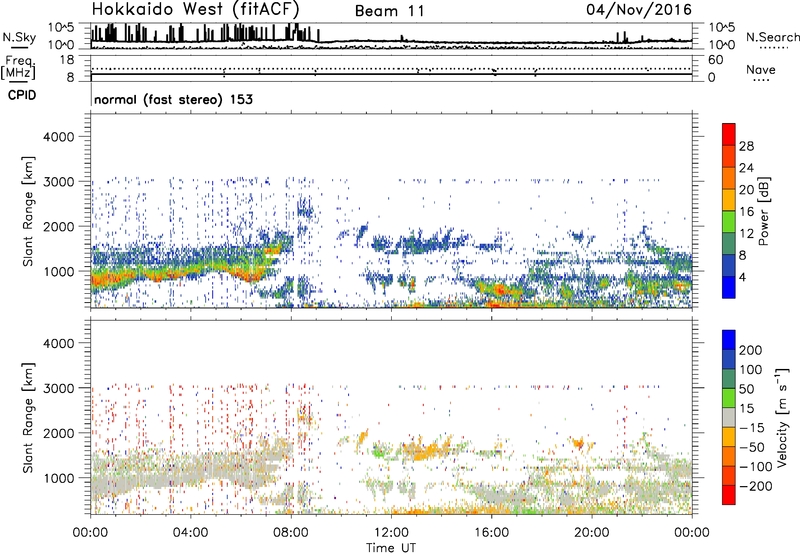Click the 'Time UT' axis label
This screenshot has width=800, height=554.
coord(391,548)
